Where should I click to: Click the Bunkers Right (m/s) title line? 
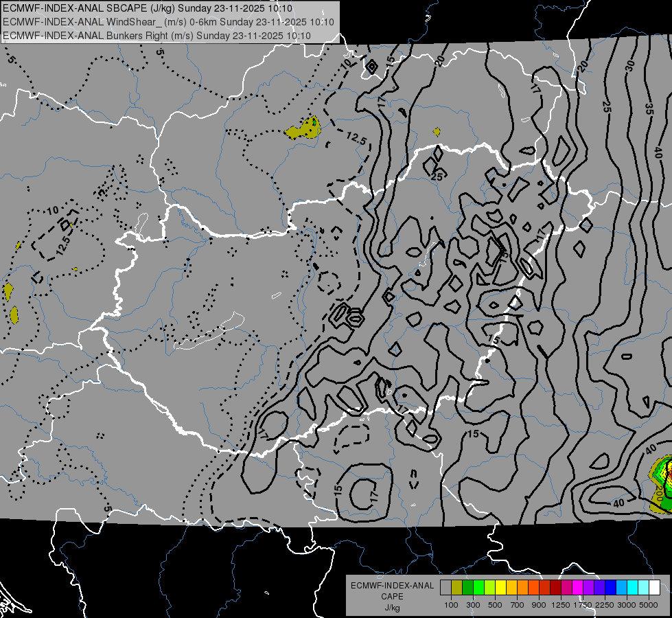[157, 36]
